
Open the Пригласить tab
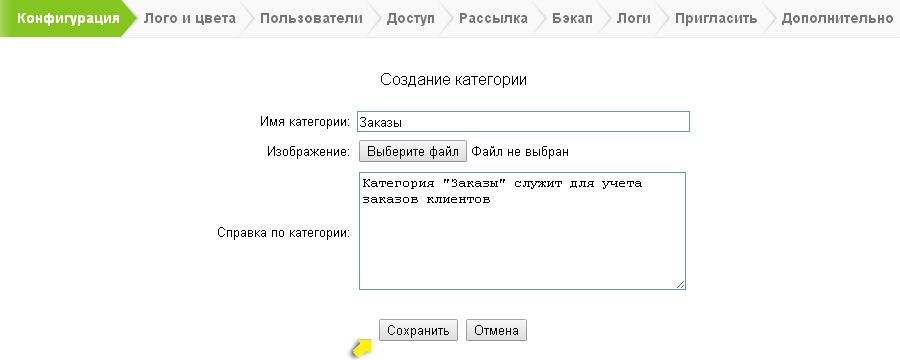(x=716, y=18)
